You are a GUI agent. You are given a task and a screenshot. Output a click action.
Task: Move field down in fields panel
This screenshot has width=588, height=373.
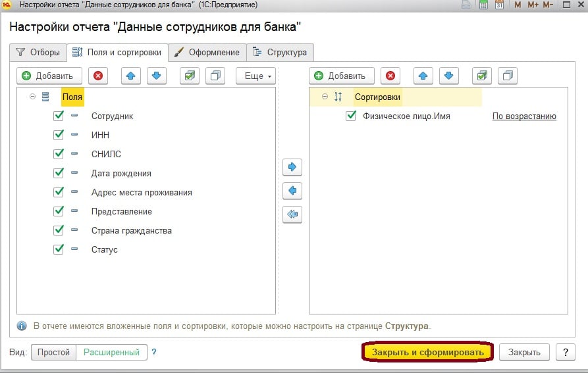(x=156, y=76)
